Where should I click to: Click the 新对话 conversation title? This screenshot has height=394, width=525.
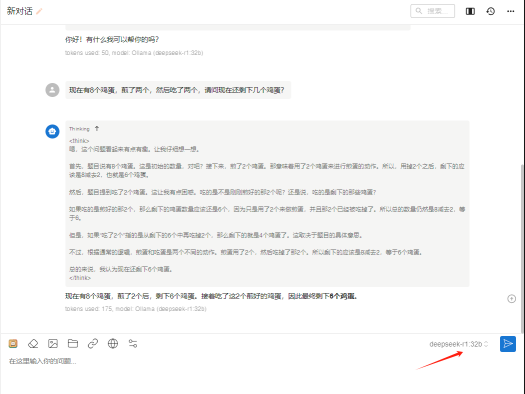[20, 11]
